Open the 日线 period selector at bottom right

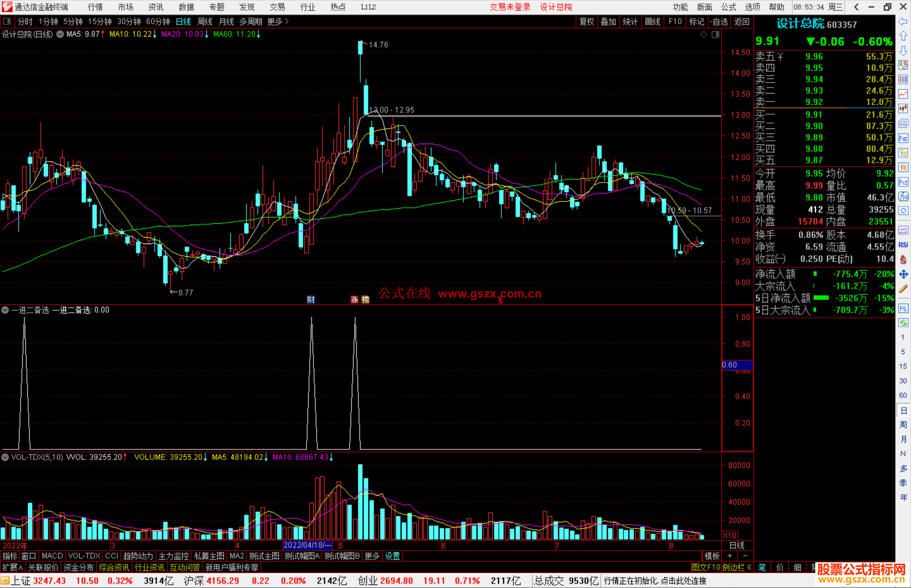point(737,545)
